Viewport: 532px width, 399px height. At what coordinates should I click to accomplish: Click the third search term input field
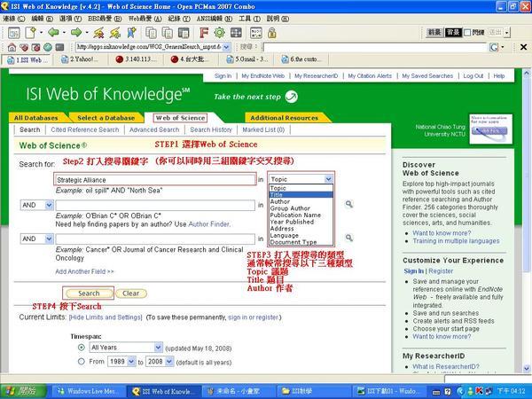(155, 239)
